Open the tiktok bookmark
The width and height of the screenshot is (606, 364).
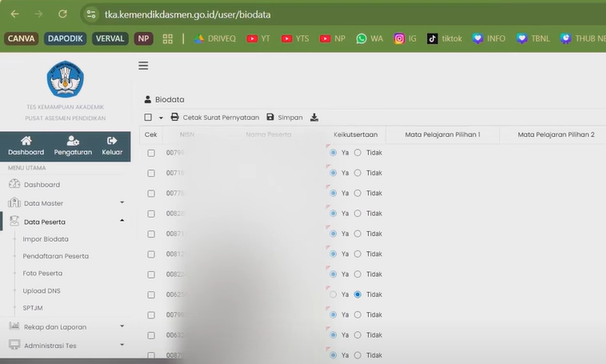click(444, 39)
